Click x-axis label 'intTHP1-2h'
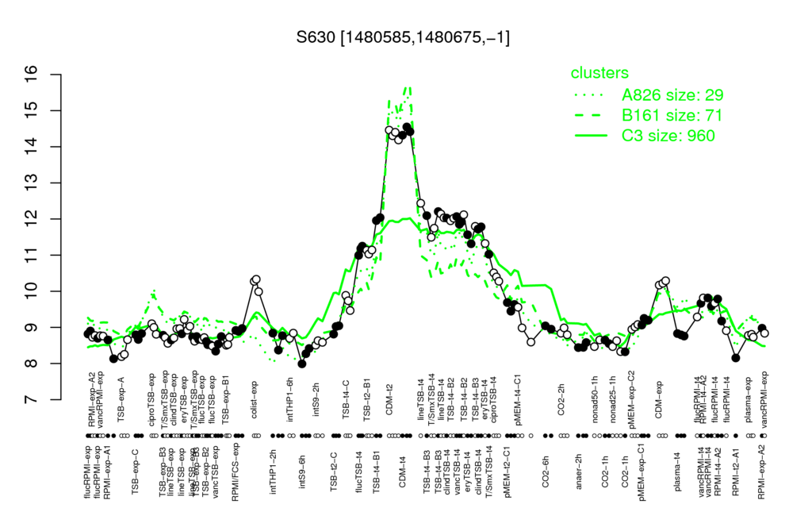Screen dimensions: 812x508 (x=274, y=471)
